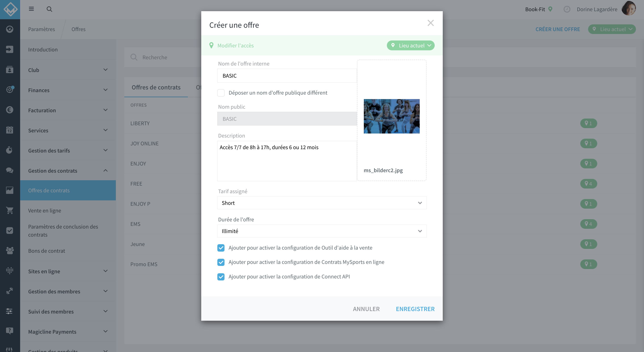
Task: Open Lieu actuel dropdown in page header
Action: coord(612,29)
